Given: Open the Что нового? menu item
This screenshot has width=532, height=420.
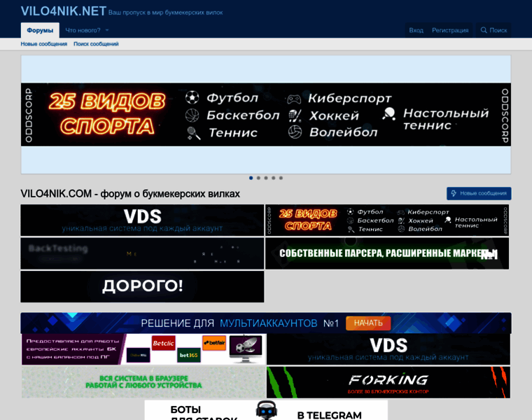Looking at the screenshot, I should 83,30.
